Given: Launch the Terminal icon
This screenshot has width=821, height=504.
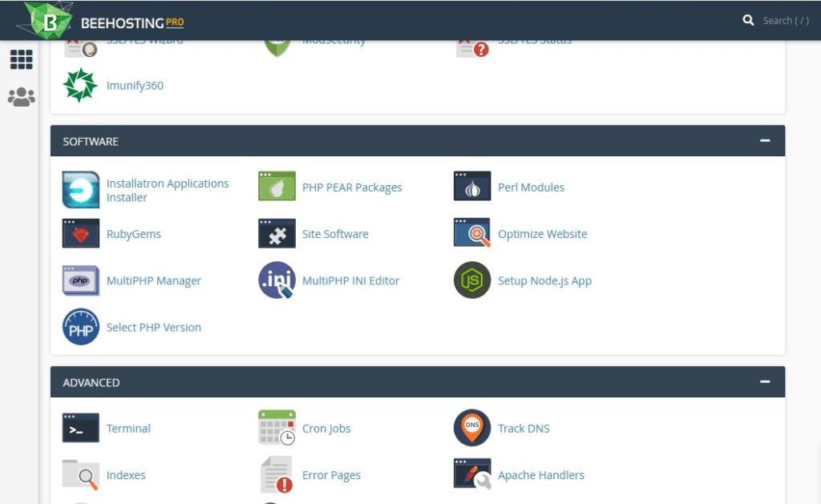Looking at the screenshot, I should click(81, 428).
